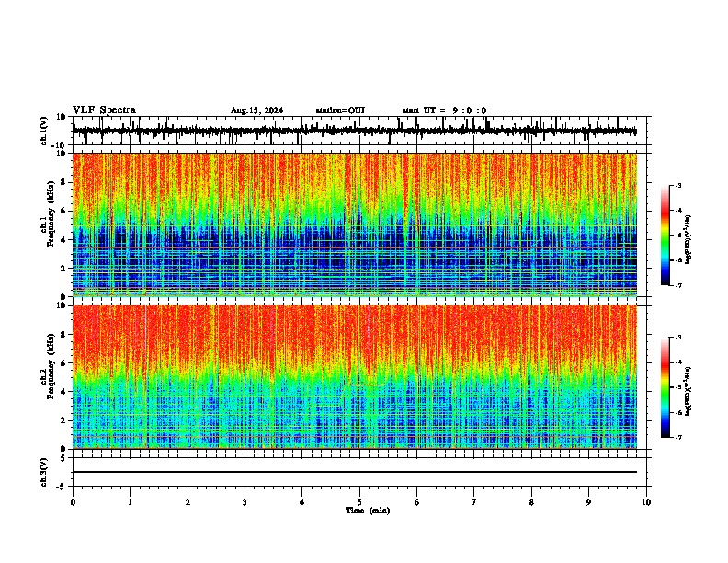
Task: Select the "start UT = 9 : 0 : 0" text
Action: (x=444, y=110)
